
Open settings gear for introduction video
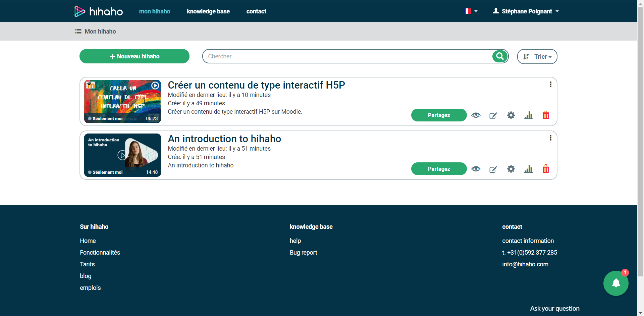[511, 169]
